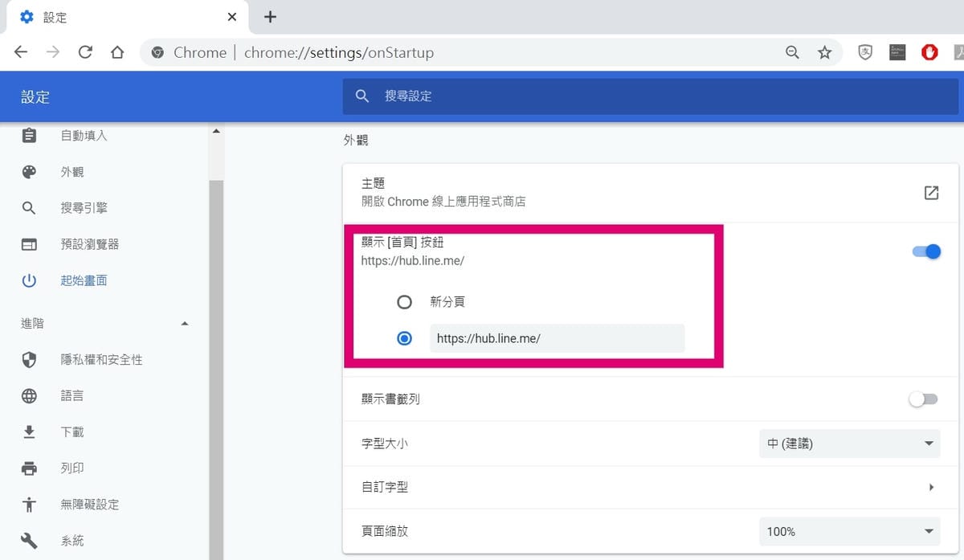Open 無障礙設定 in the sidebar

[90, 505]
